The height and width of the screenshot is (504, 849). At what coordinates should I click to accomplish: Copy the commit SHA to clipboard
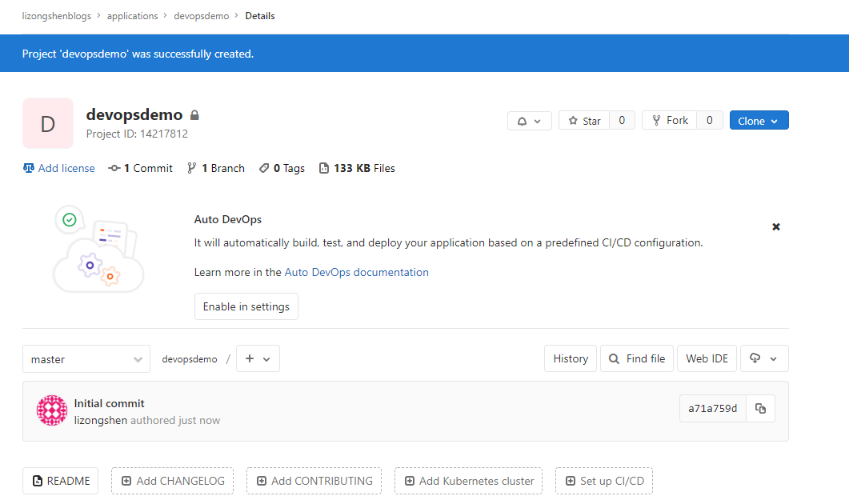pos(760,409)
